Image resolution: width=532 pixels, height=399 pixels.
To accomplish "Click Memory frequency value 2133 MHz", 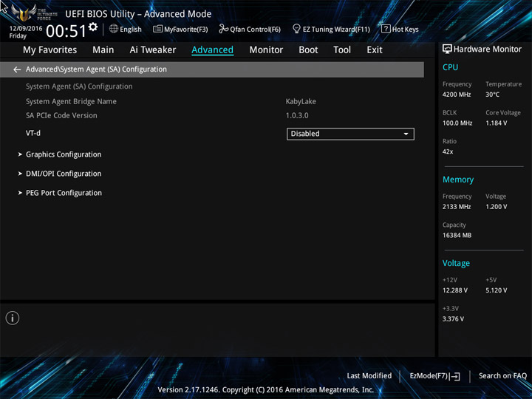I will coord(457,207).
